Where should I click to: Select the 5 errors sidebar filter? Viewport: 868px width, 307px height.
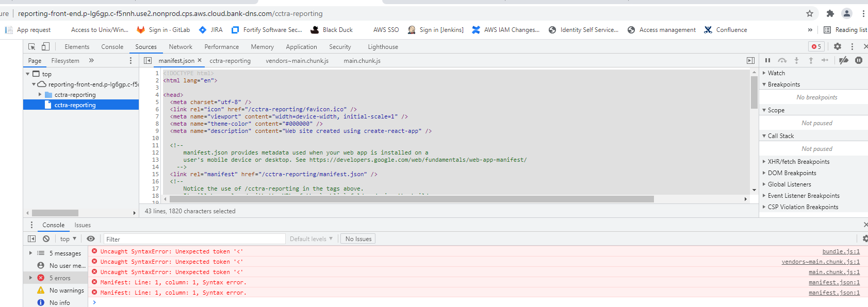tap(56, 278)
